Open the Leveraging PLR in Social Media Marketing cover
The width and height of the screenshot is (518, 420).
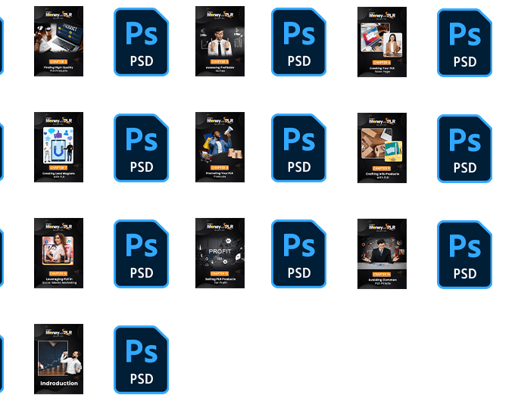coord(58,253)
